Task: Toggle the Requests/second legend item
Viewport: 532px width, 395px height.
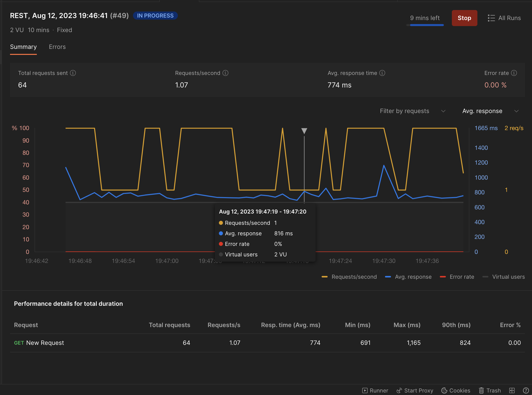Action: [x=349, y=276]
